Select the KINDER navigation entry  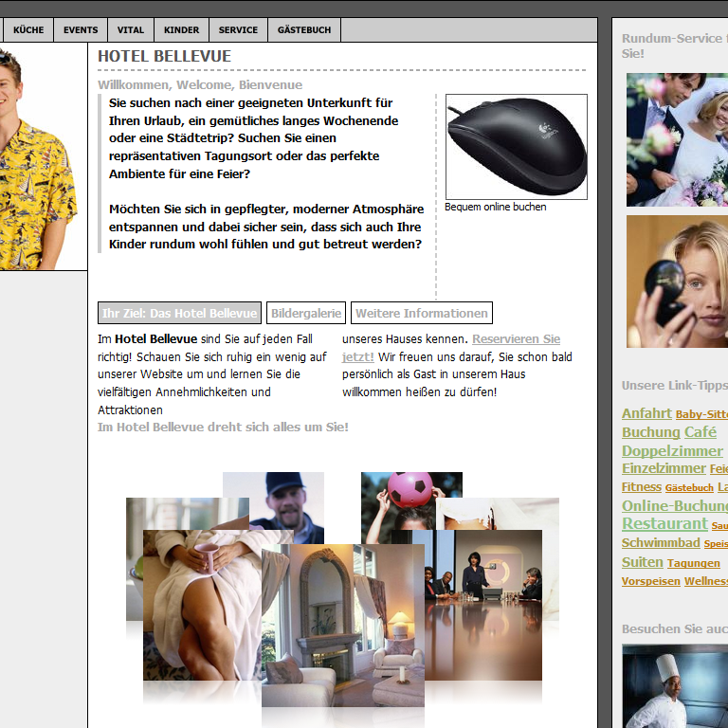181,30
